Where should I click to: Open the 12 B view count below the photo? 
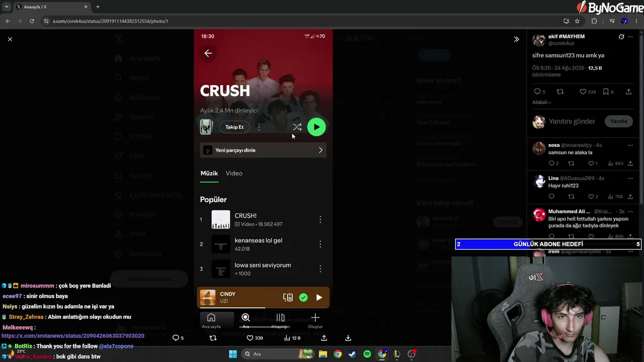click(292, 338)
